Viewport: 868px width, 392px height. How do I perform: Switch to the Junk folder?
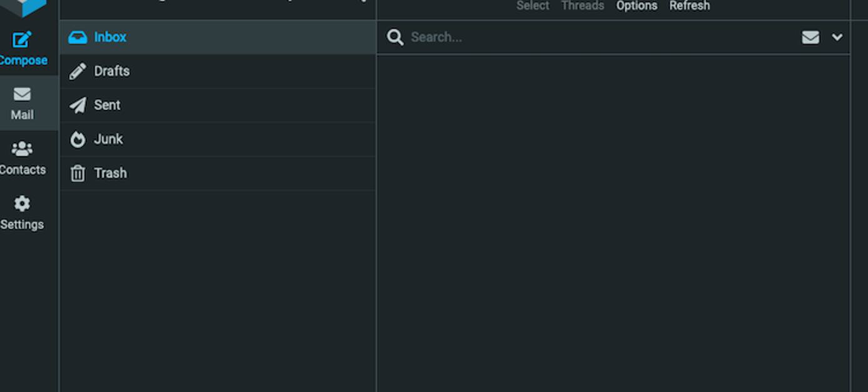109,139
